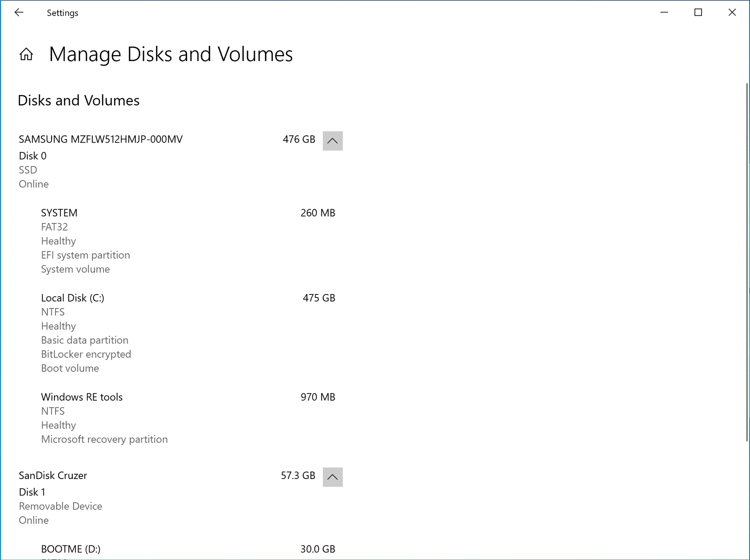Viewport: 750px width, 560px height.
Task: Select the Microsoft recovery partition item
Action: [x=104, y=439]
